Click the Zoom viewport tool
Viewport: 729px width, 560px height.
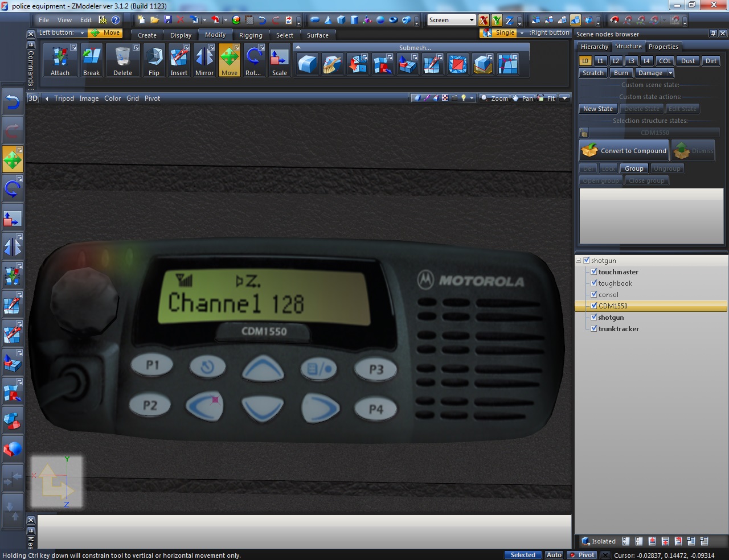tap(494, 98)
